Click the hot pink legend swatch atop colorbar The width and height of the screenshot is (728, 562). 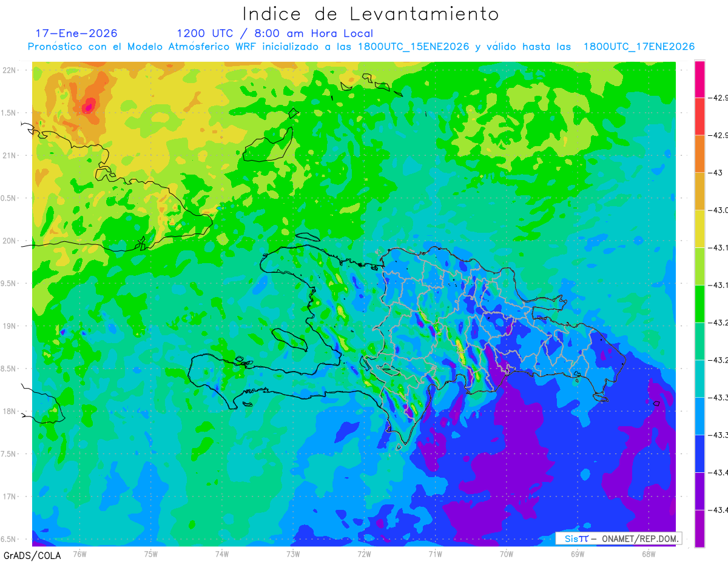tap(699, 79)
